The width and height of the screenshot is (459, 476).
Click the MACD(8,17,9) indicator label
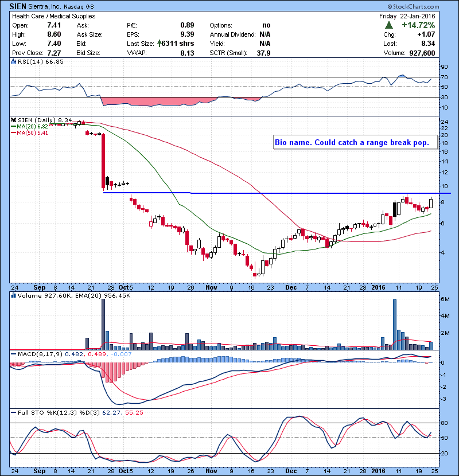tap(40, 354)
